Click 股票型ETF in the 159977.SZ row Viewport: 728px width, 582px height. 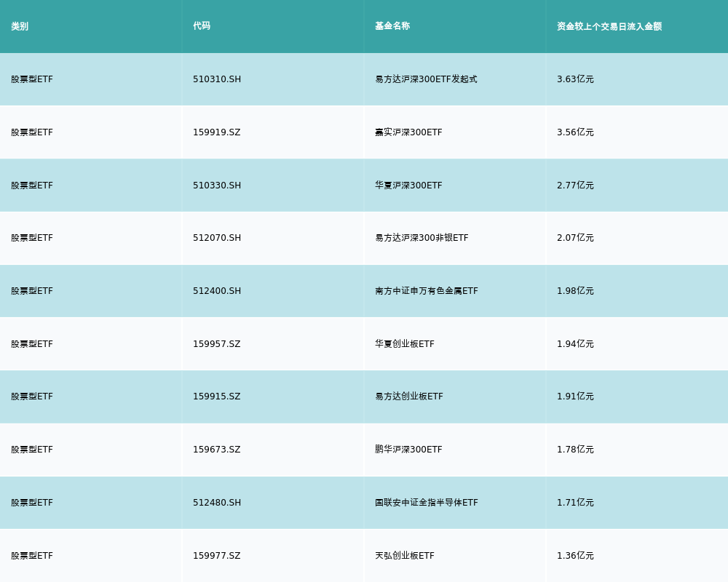coord(32,556)
